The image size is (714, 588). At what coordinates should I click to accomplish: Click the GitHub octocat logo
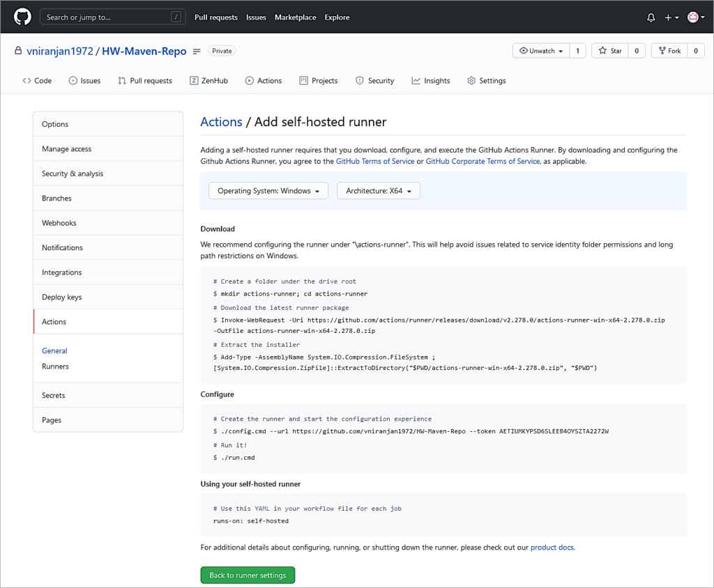[22, 16]
